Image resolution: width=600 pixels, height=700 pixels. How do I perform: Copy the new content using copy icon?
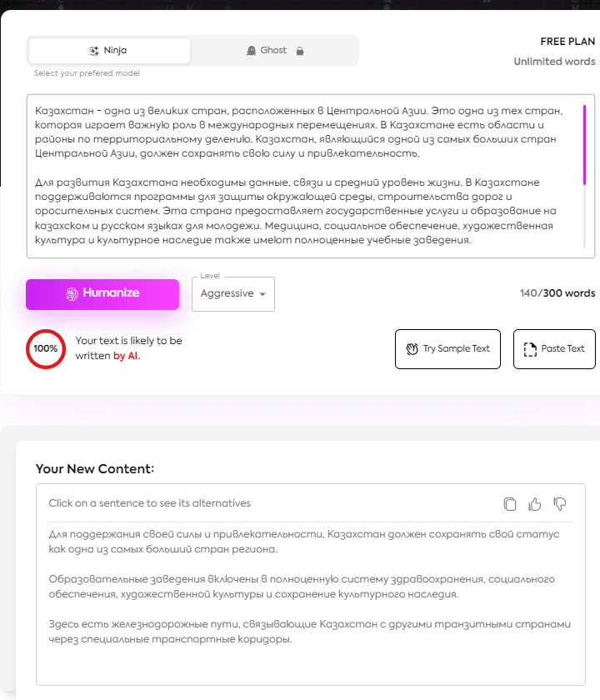pyautogui.click(x=510, y=503)
